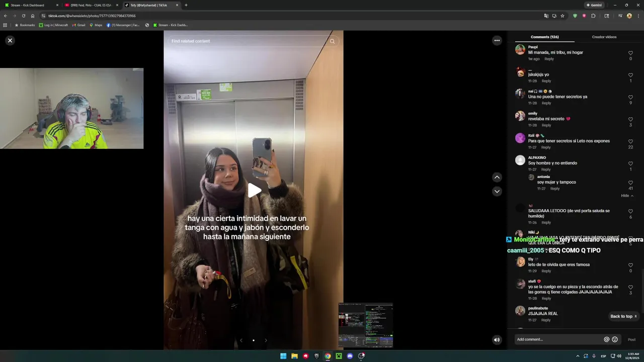Open ALPAXINO's profile avatar
This screenshot has width=644, height=362.
pos(520,160)
